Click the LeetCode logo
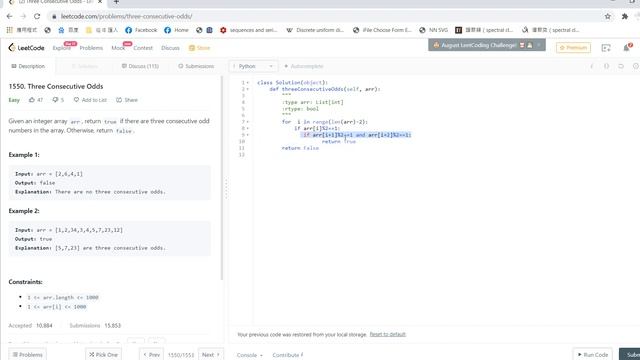The height and width of the screenshot is (360, 640). pos(26,48)
